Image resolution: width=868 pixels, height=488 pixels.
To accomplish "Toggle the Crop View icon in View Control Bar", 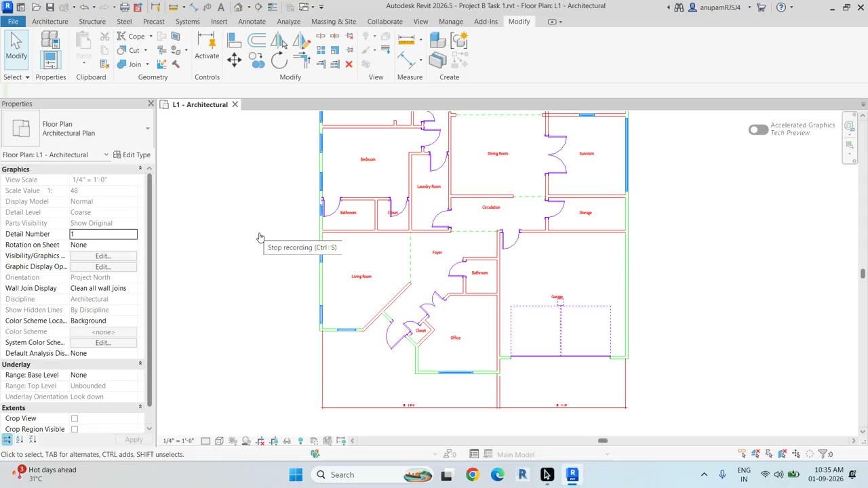I will (x=260, y=441).
